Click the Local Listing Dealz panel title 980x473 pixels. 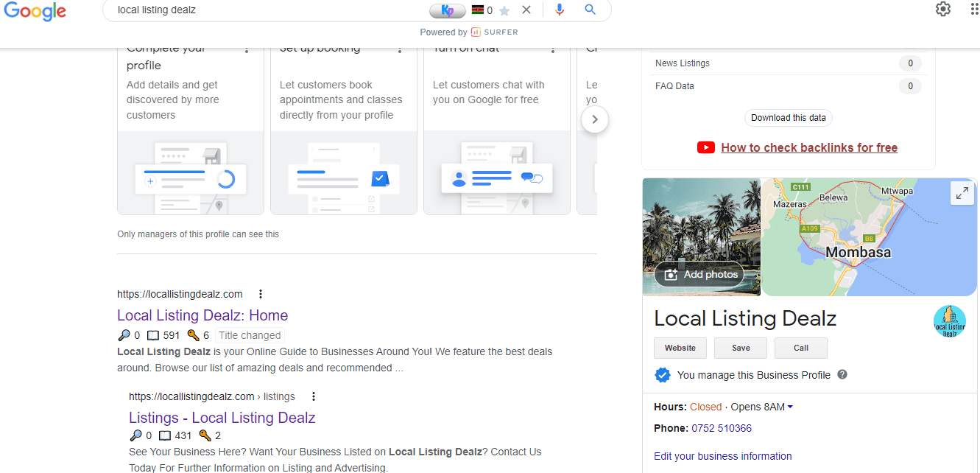[x=745, y=318]
